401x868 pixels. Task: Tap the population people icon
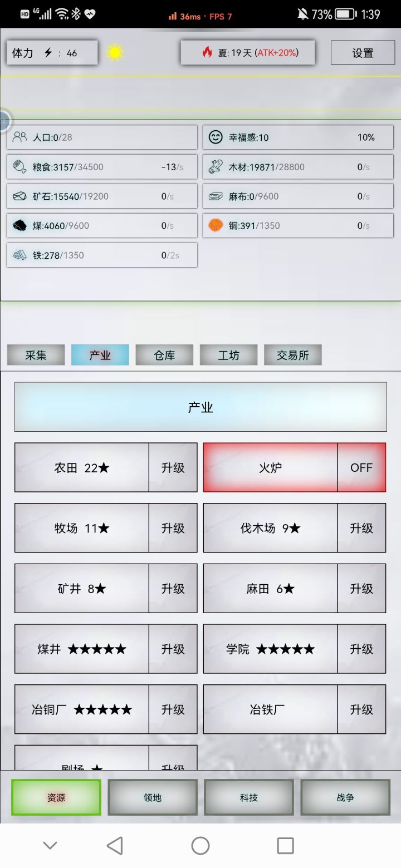(x=19, y=137)
